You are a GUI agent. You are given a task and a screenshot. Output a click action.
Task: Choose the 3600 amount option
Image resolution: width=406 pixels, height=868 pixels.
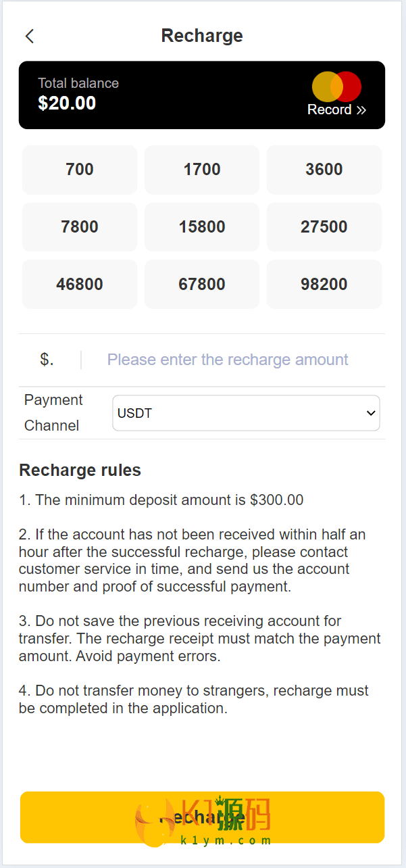pyautogui.click(x=324, y=170)
